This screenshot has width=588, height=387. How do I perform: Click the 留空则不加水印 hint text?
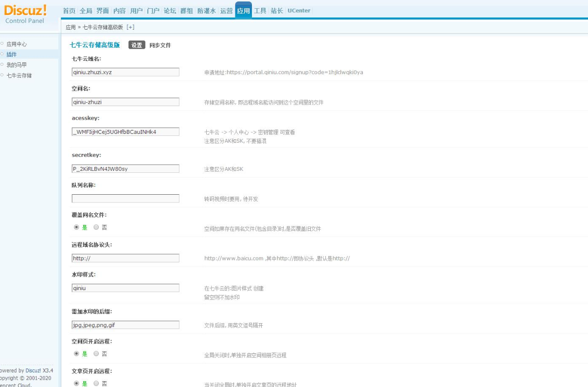tap(222, 297)
